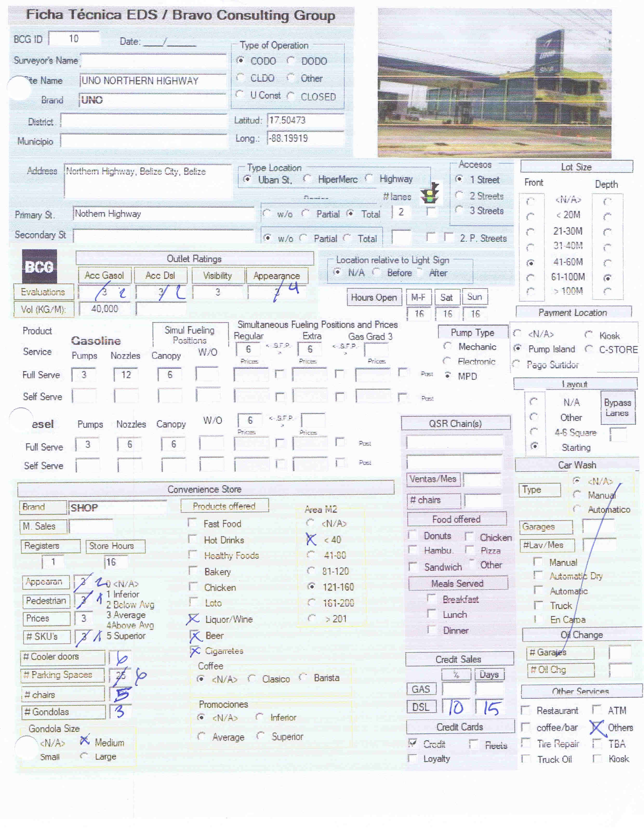Click the Gasoline Full Serve Pumps field
Screen dimensions: 644x839
(84, 375)
